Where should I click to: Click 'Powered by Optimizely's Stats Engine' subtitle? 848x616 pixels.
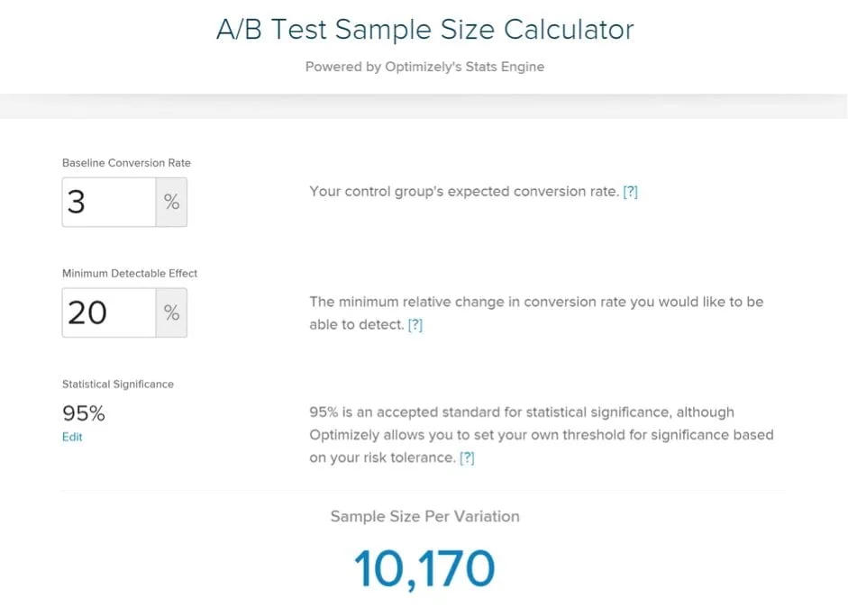(424, 67)
